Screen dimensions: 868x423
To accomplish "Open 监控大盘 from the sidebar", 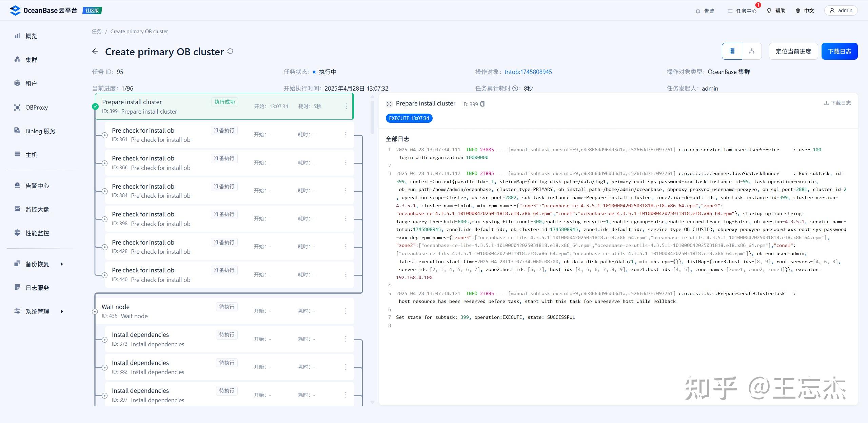I will pos(37,209).
